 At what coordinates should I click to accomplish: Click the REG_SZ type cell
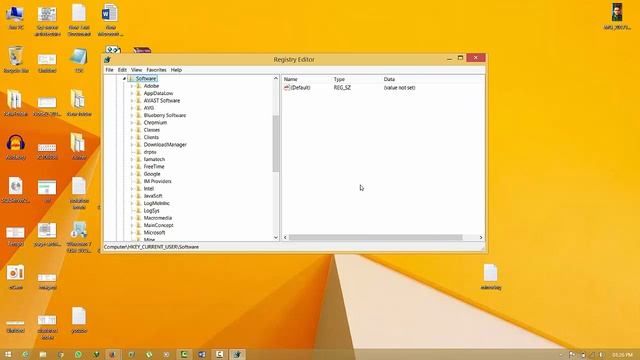click(x=342, y=88)
